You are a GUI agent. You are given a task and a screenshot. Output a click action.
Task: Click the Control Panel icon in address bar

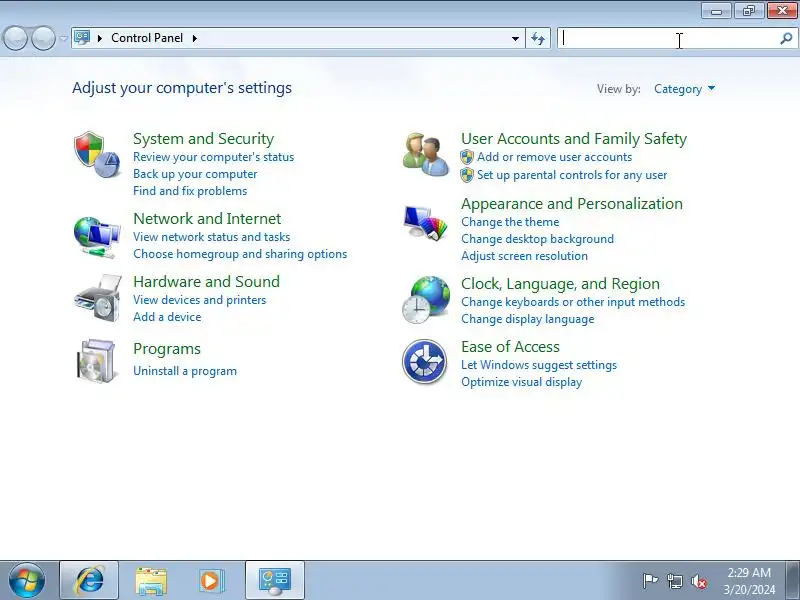(x=82, y=38)
